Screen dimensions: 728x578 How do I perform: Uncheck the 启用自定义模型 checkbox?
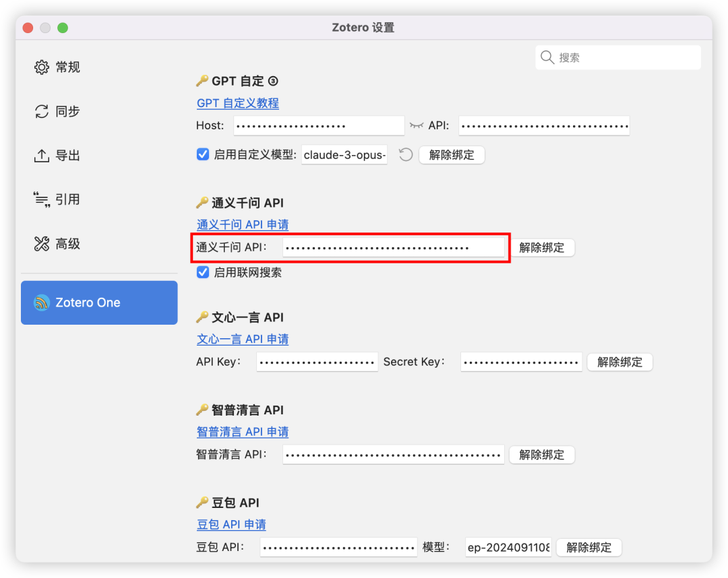point(202,154)
